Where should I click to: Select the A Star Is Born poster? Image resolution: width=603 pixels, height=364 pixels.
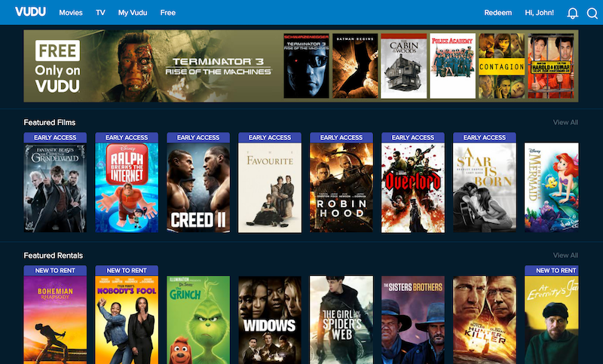click(x=485, y=188)
